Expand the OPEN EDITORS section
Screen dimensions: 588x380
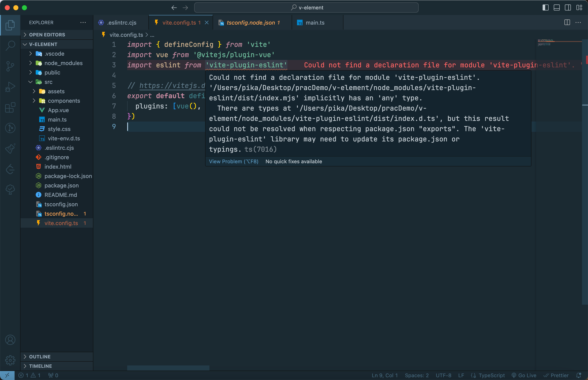[57, 34]
